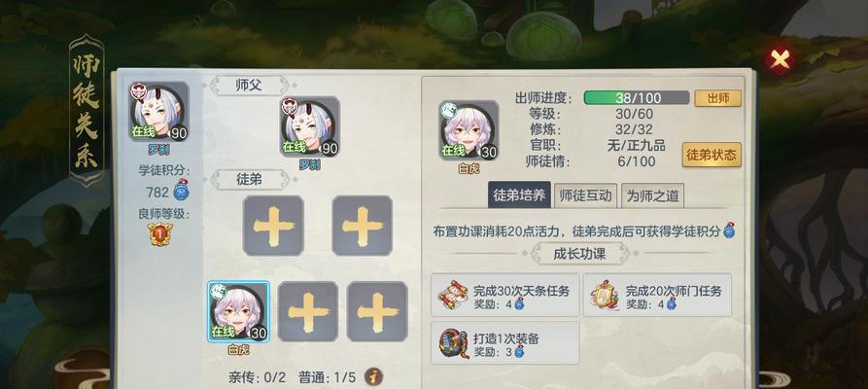
Task: Tap the 学徒积分 pouch icon next to 782
Action: point(182,191)
